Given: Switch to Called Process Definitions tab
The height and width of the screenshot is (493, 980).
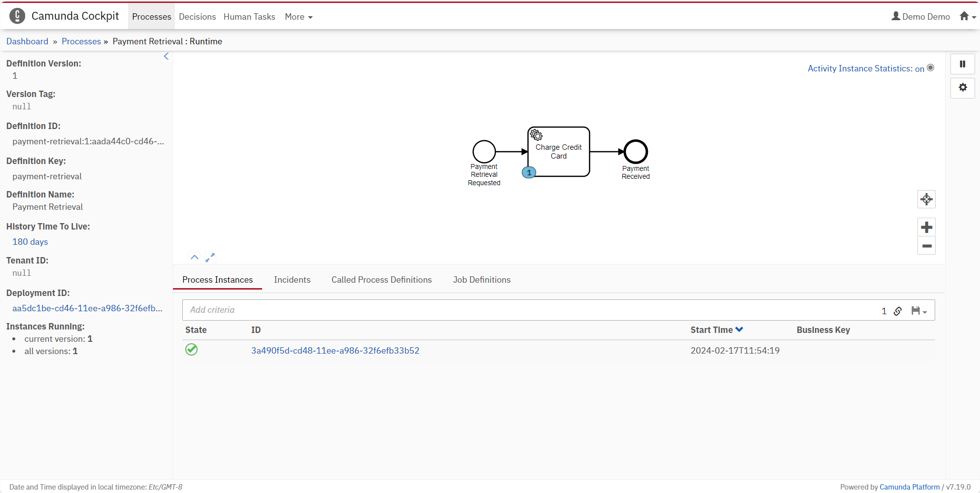Looking at the screenshot, I should click(381, 280).
